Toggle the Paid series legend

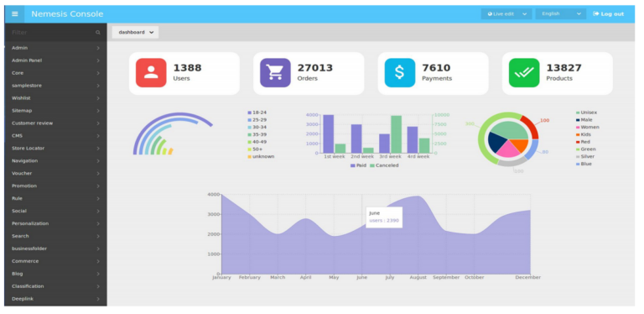(358, 165)
